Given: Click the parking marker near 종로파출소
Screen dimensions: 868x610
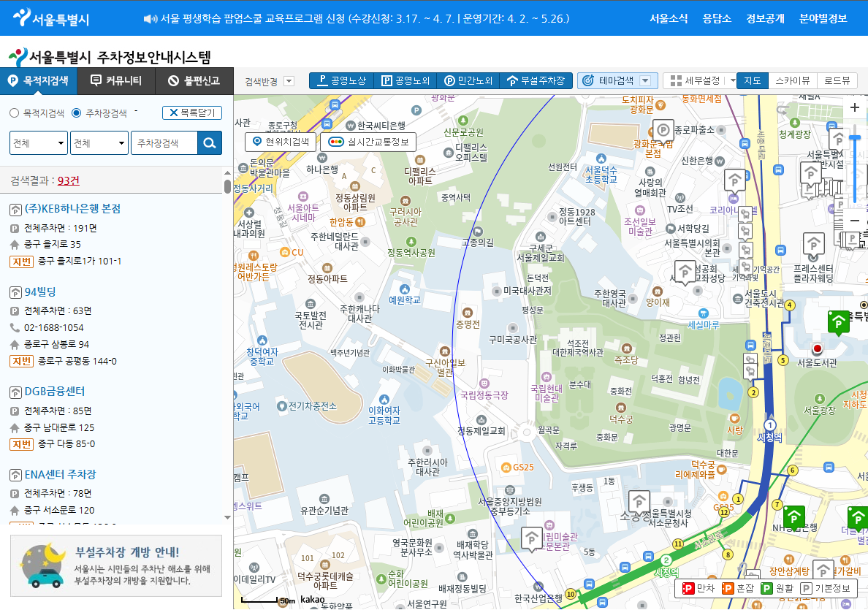Looking at the screenshot, I should pyautogui.click(x=663, y=129).
